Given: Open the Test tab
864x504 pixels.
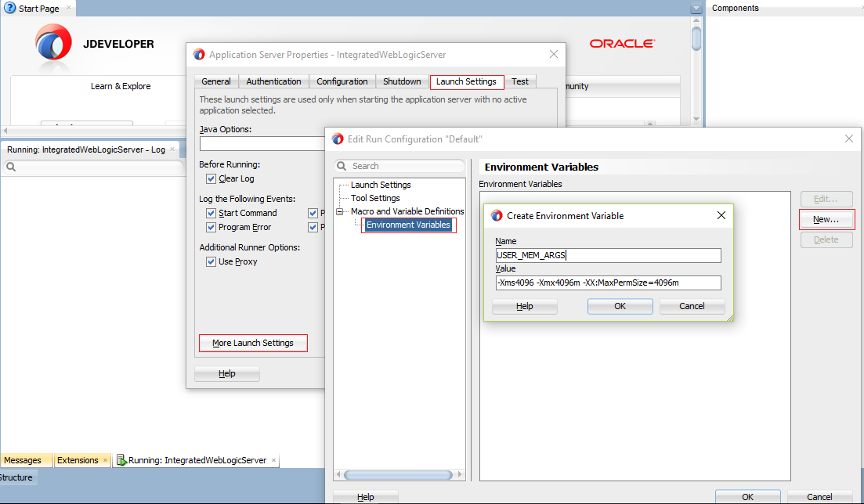Looking at the screenshot, I should click(x=519, y=81).
